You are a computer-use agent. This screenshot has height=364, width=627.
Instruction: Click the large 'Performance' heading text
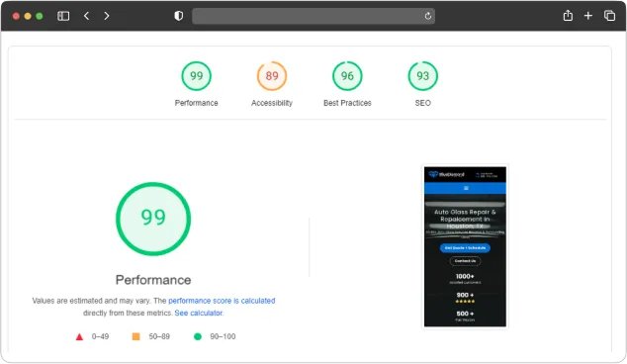(153, 280)
